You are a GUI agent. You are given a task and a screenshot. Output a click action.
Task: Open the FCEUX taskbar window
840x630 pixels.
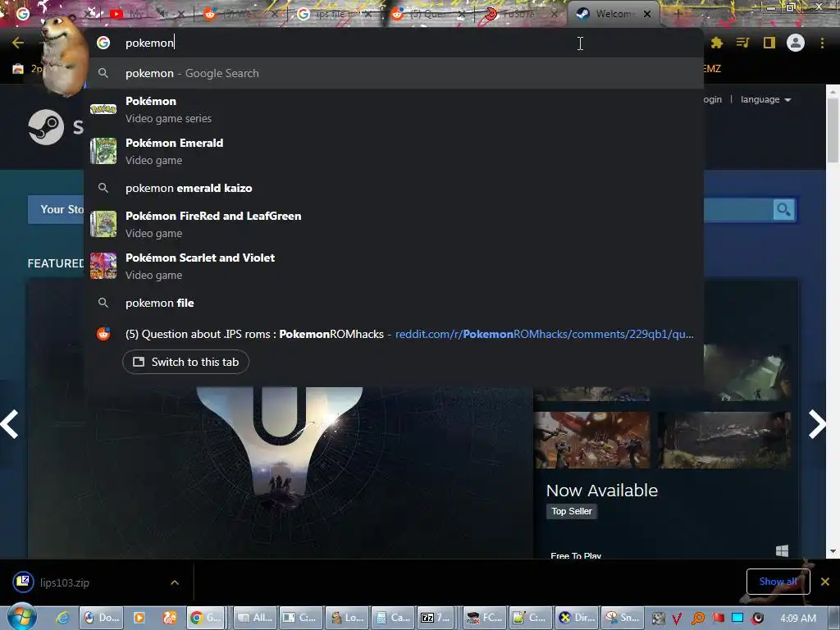click(483, 618)
